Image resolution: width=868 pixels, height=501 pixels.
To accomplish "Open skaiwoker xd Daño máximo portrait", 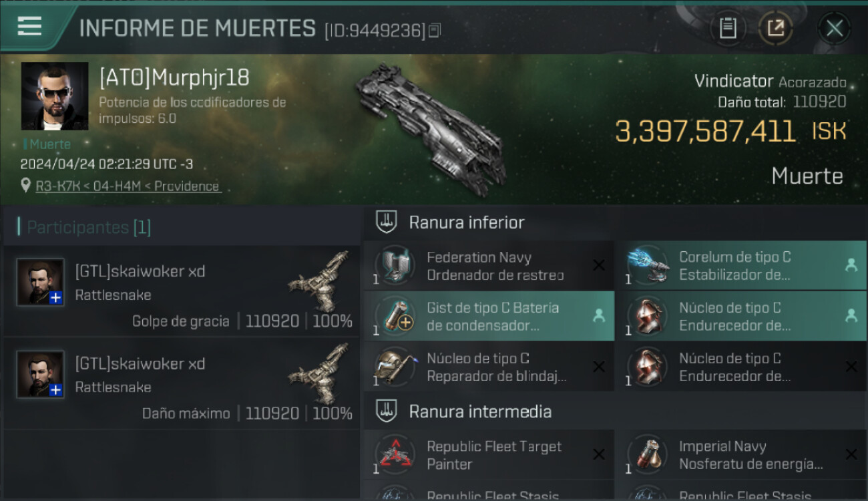I will pos(40,374).
